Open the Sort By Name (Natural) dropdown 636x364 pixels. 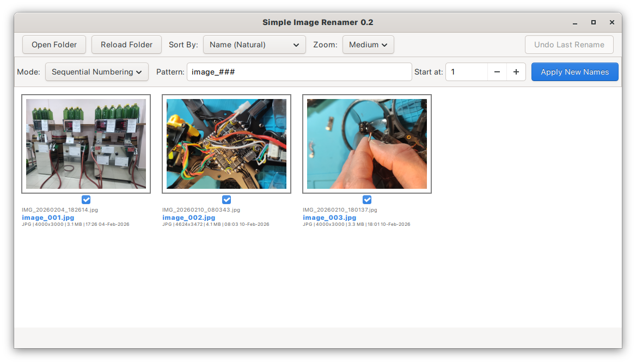254,45
